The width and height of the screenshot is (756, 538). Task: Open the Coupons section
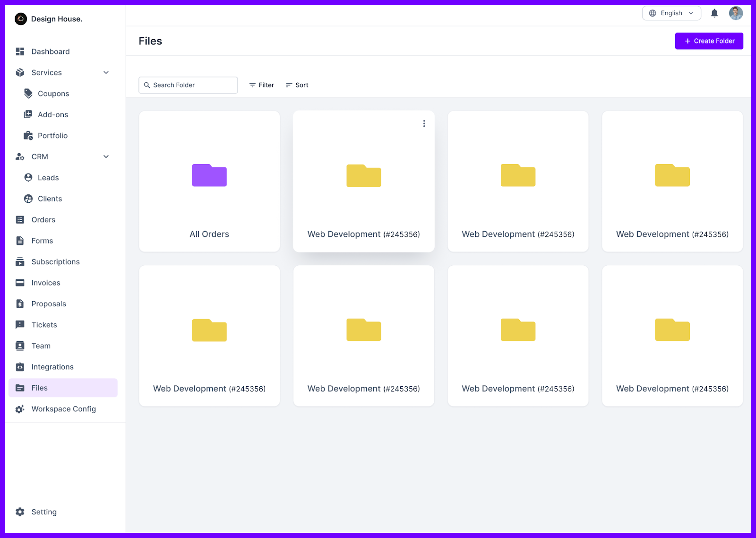52,93
